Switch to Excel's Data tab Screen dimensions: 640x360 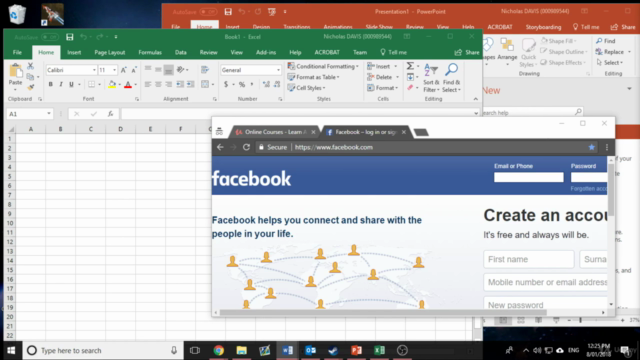[180, 52]
